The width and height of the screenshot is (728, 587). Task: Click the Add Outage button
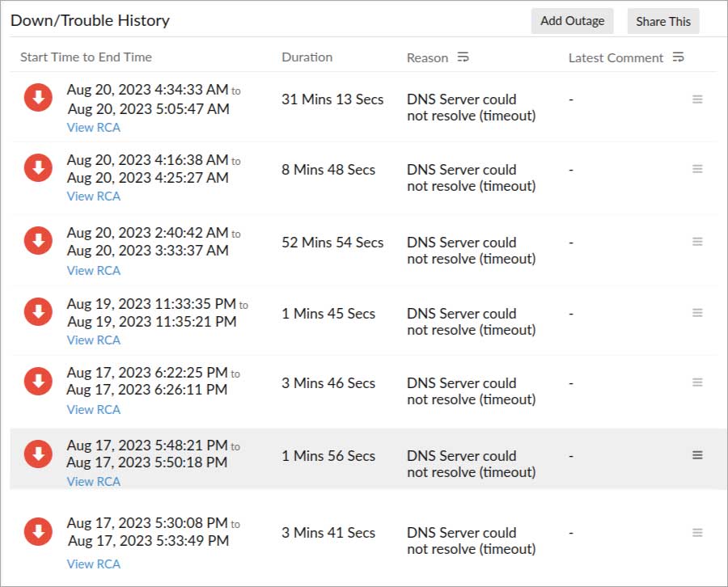(572, 21)
